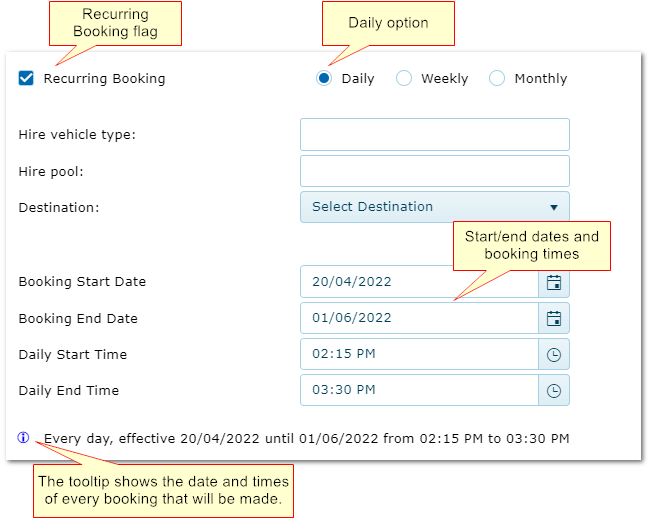The height and width of the screenshot is (519, 651).
Task: Click the Hire vehicle type field
Action: [x=434, y=134]
